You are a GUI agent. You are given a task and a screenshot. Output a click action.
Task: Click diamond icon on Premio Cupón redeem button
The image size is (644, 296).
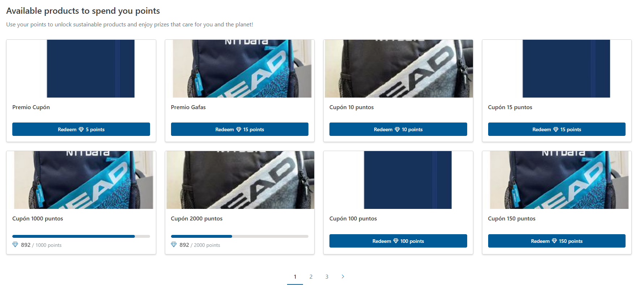point(81,129)
